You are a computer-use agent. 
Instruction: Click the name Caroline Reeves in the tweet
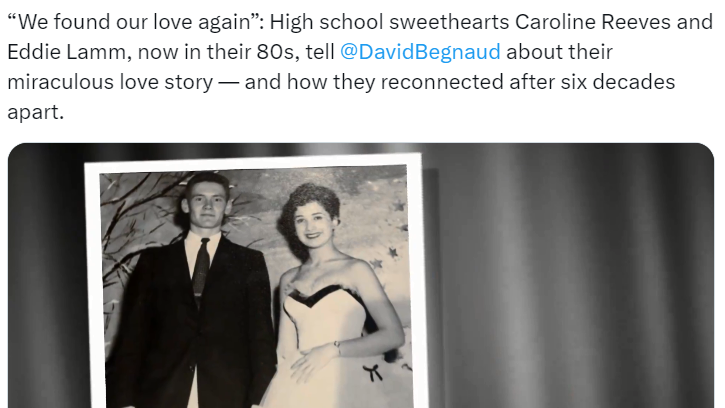(x=592, y=22)
